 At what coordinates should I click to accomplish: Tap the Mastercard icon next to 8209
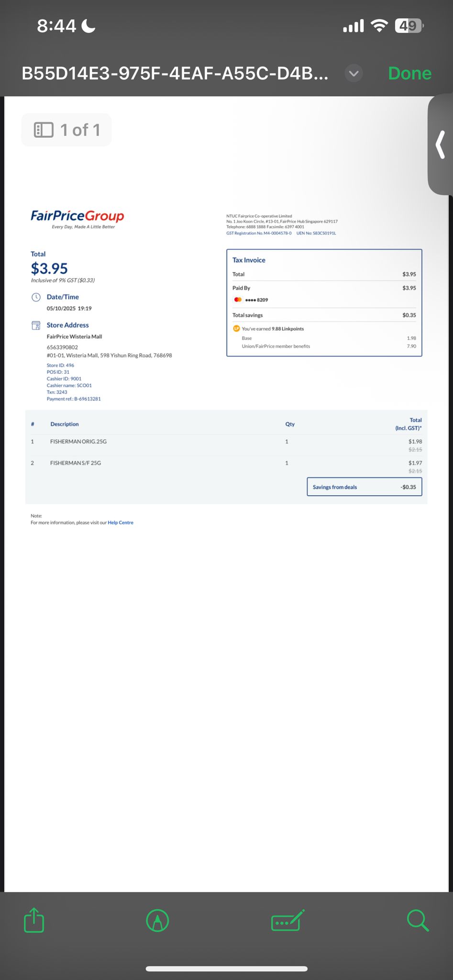238,300
